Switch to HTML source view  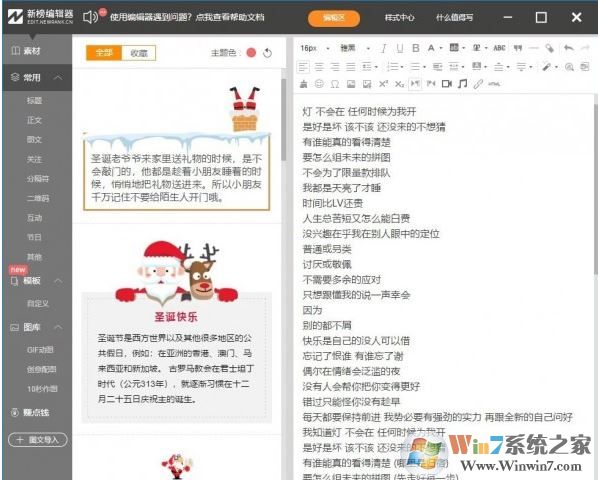pos(494,84)
